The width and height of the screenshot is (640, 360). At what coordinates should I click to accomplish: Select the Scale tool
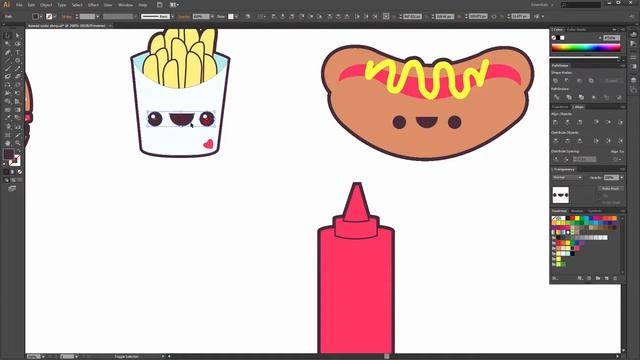(x=18, y=85)
